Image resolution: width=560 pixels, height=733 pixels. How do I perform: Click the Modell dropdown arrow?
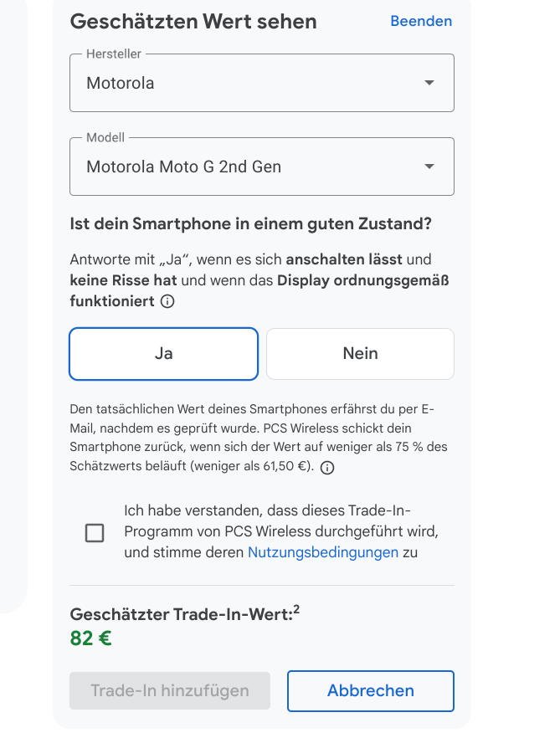click(429, 167)
